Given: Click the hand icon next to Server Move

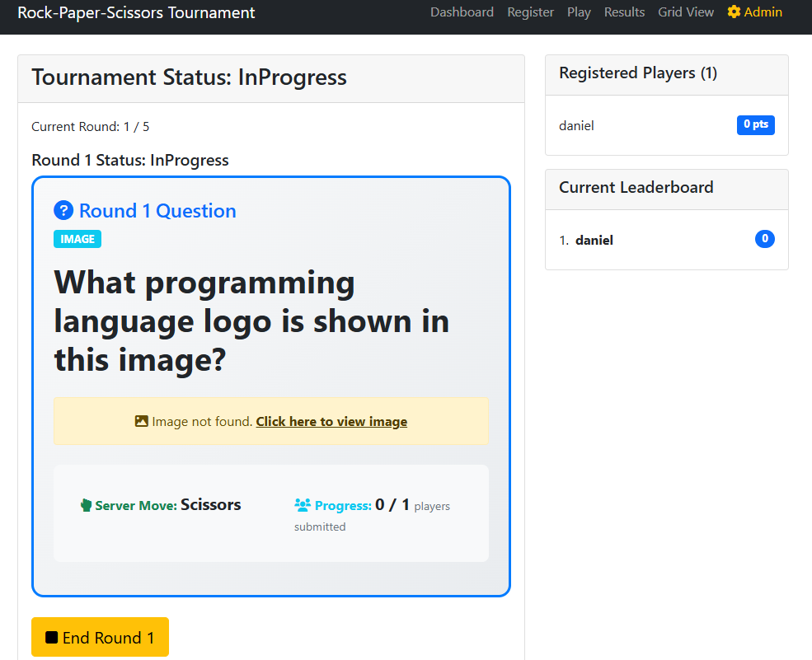Looking at the screenshot, I should (86, 505).
